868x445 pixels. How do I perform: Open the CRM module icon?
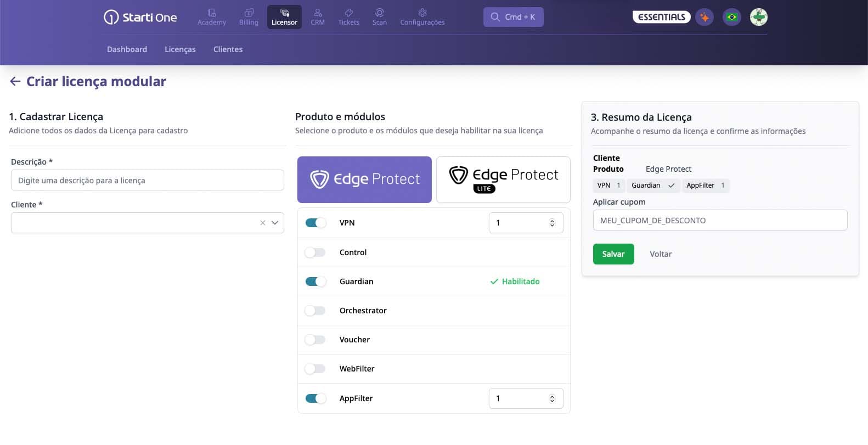coord(318,13)
